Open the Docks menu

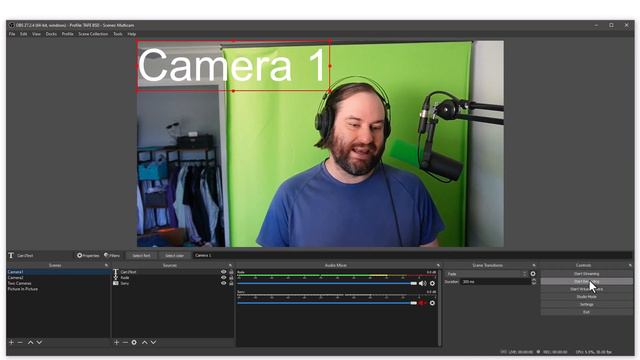51,34
